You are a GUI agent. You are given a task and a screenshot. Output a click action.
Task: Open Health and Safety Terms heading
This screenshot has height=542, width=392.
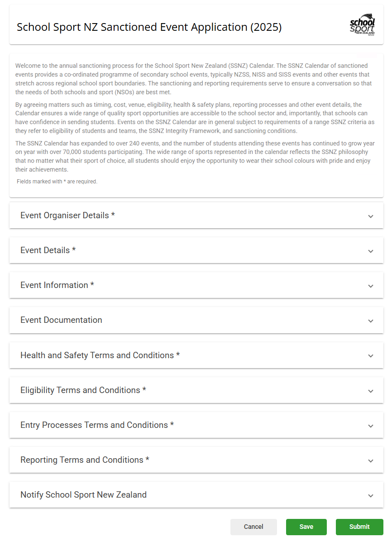pos(100,355)
